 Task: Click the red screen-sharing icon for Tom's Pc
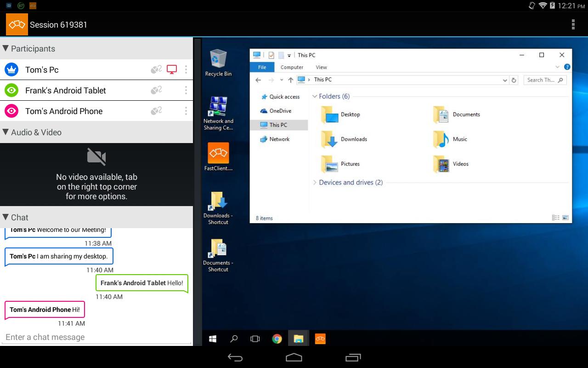click(172, 69)
